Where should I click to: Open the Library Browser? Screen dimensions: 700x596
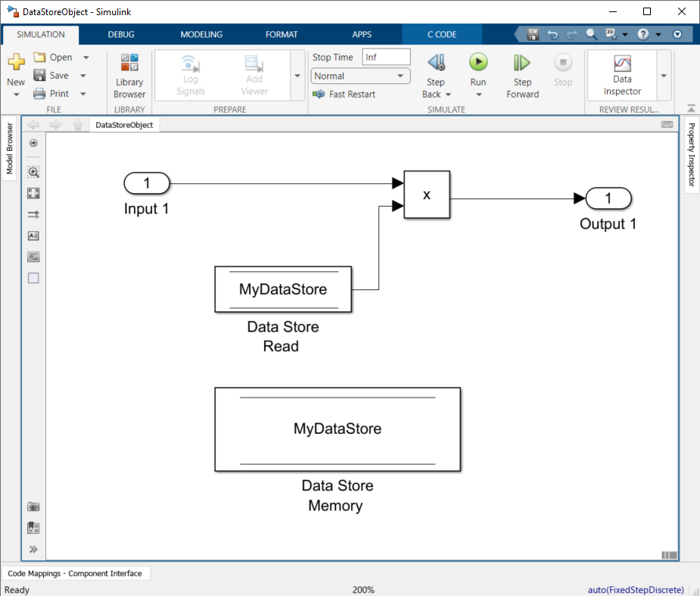129,76
